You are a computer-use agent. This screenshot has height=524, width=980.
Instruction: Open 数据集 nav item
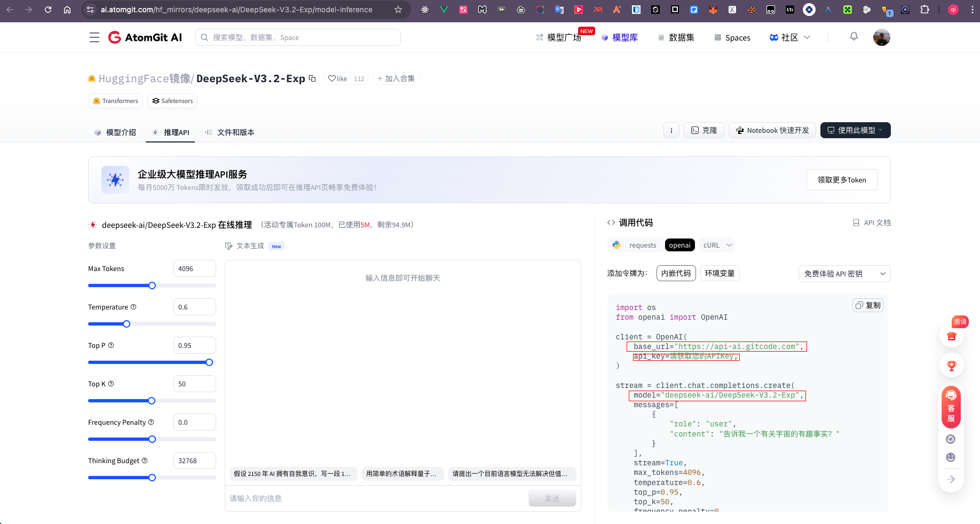point(676,37)
